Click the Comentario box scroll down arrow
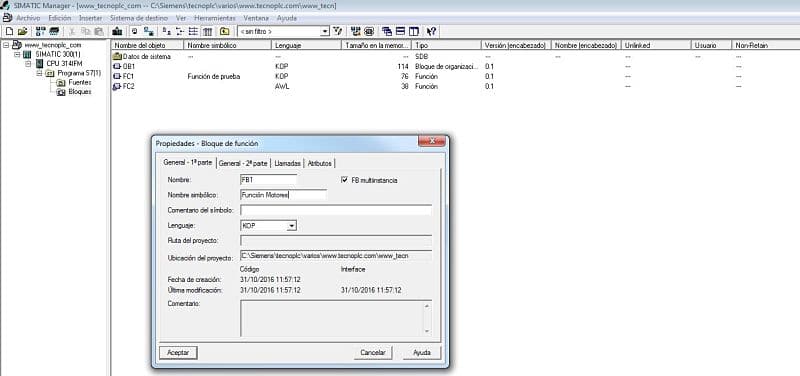Image resolution: width=800 pixels, height=376 pixels. 427,331
